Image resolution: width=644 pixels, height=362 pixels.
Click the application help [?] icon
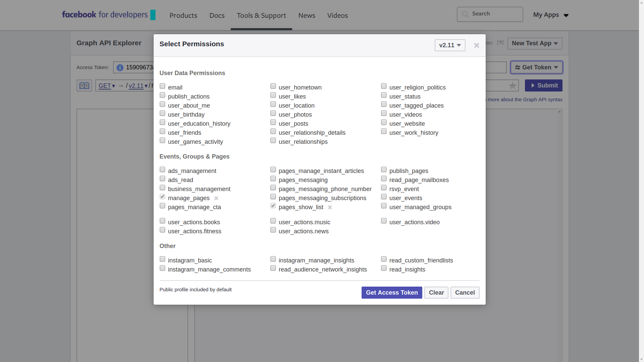(x=500, y=43)
